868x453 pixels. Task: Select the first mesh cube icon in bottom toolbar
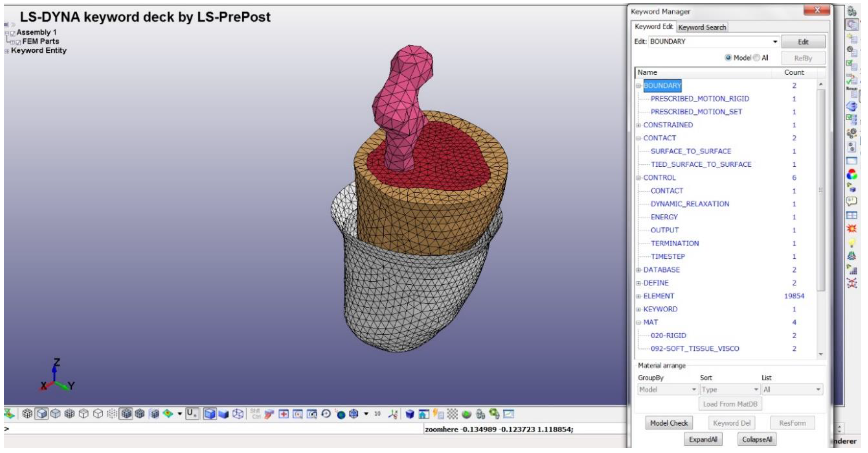27,414
